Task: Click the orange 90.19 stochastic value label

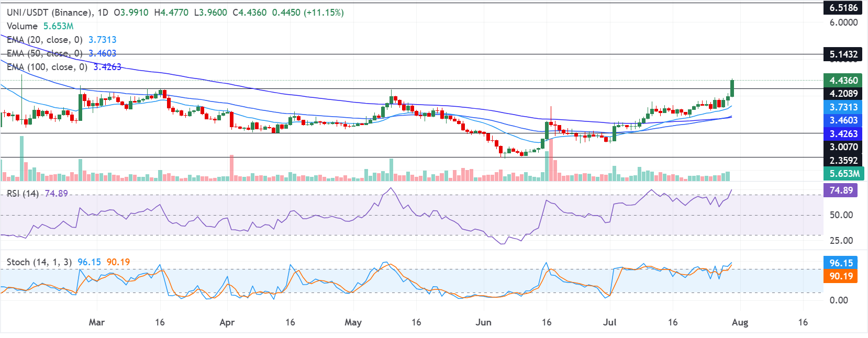Action: click(841, 276)
